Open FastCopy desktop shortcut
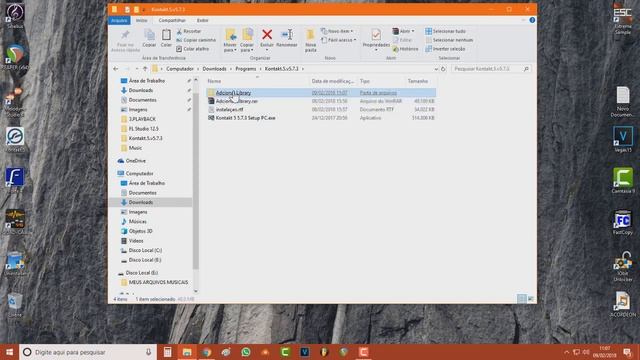 pos(623,222)
